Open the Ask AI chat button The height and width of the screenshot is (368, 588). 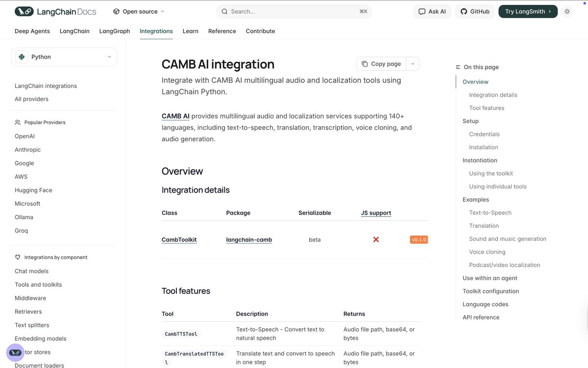pos(432,11)
